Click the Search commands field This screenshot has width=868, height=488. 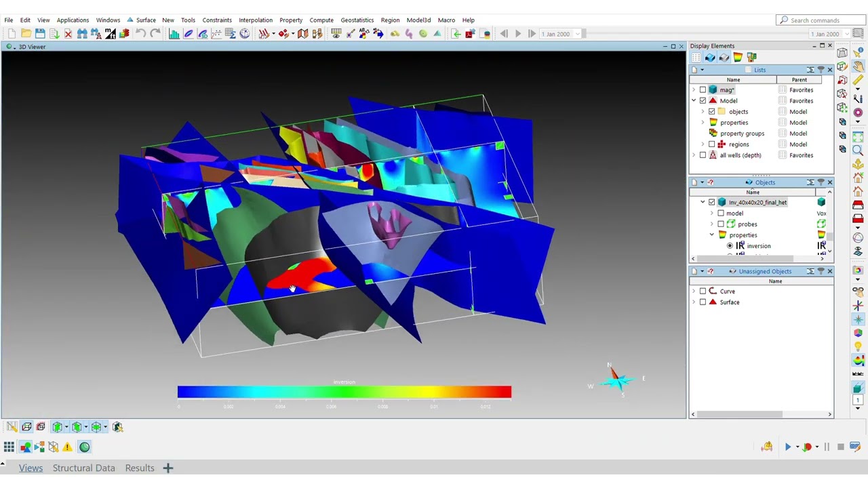[x=820, y=20]
